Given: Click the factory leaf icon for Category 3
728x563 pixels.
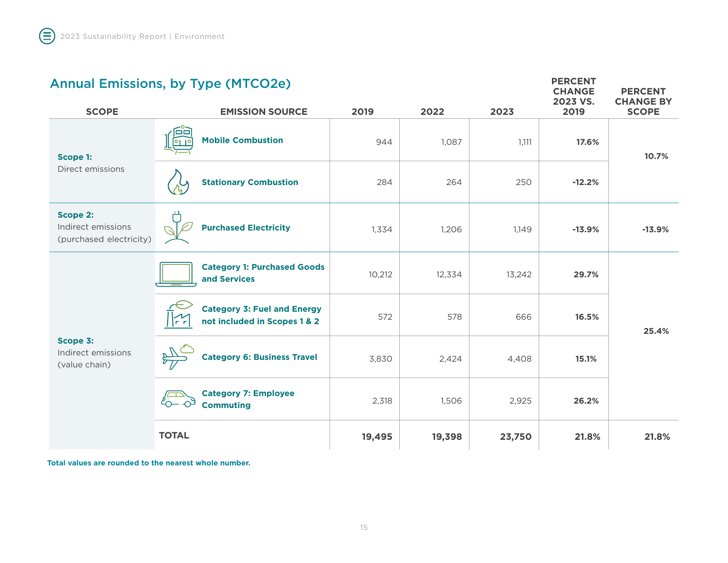Looking at the screenshot, I should point(179,314).
